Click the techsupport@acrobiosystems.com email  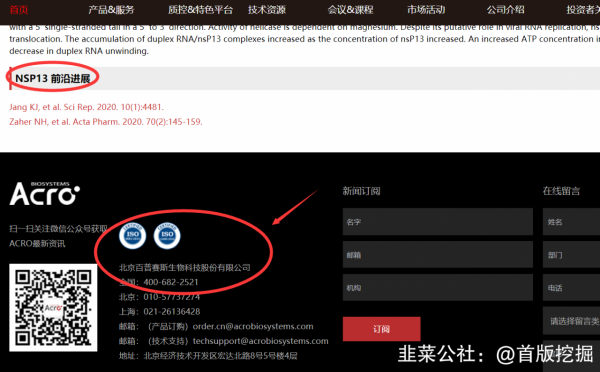tap(261, 341)
